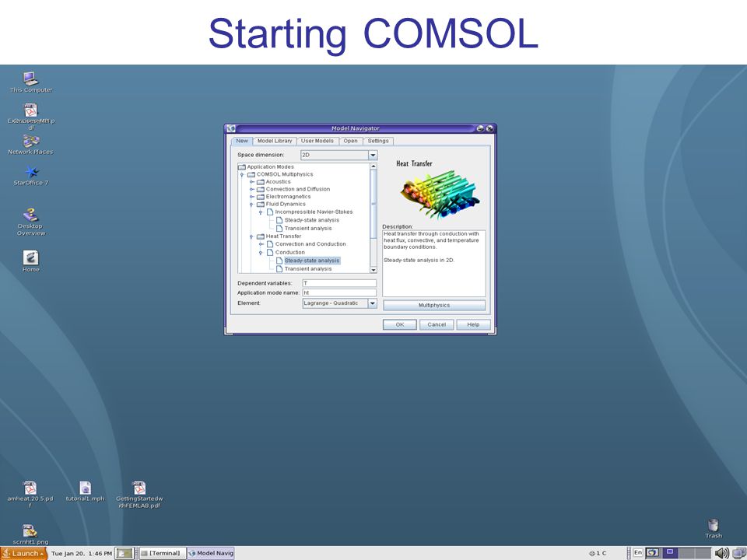Expand the Electromagnetics tree node
Image resolution: width=747 pixels, height=560 pixels.
pos(251,197)
